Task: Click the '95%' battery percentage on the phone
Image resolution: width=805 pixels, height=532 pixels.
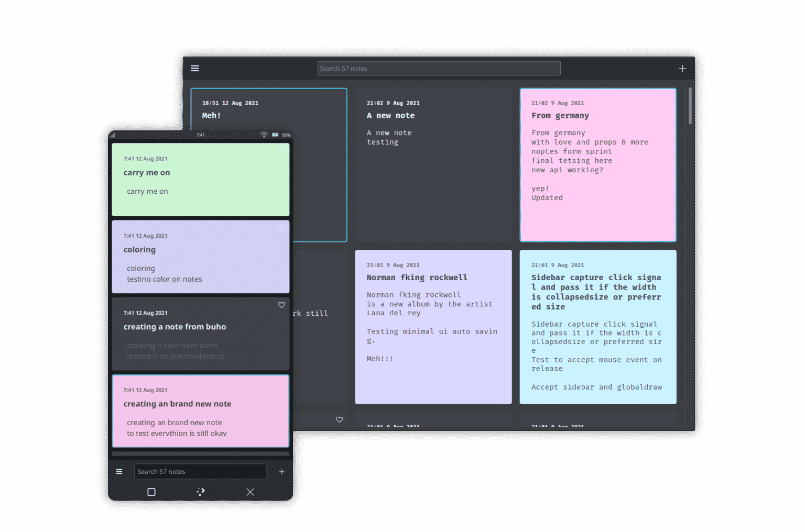Action: pyautogui.click(x=286, y=135)
